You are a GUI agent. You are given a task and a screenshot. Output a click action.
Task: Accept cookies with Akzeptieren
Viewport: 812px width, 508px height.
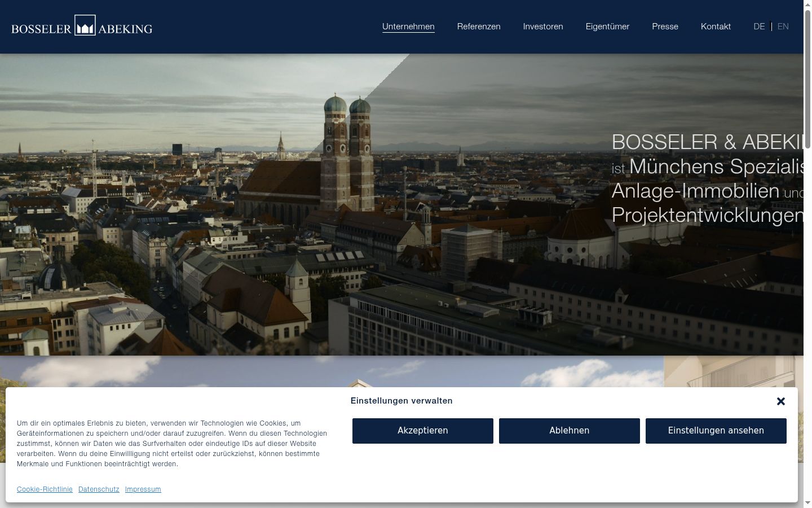coord(423,431)
